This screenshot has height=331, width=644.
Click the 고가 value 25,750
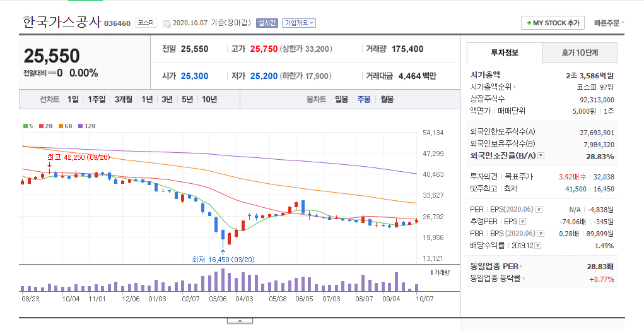point(264,49)
